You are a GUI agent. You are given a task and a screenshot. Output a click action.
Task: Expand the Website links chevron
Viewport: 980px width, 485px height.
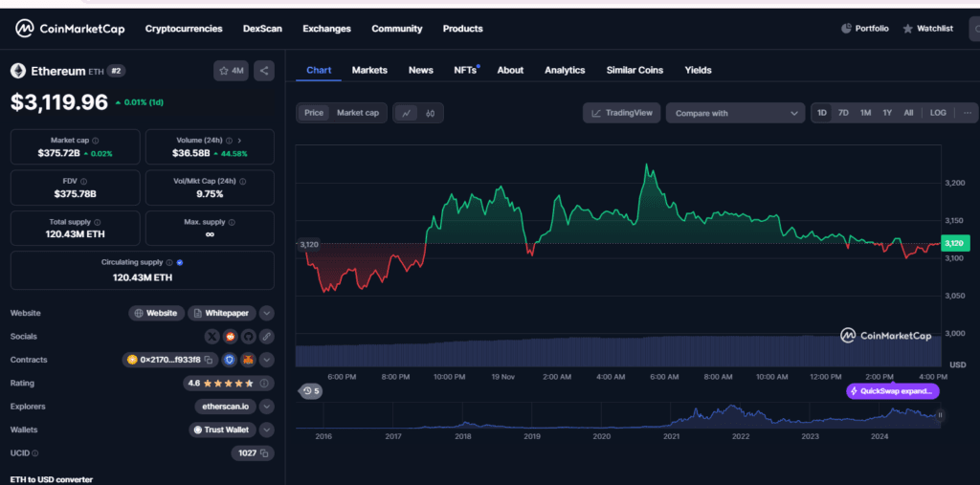pos(267,313)
